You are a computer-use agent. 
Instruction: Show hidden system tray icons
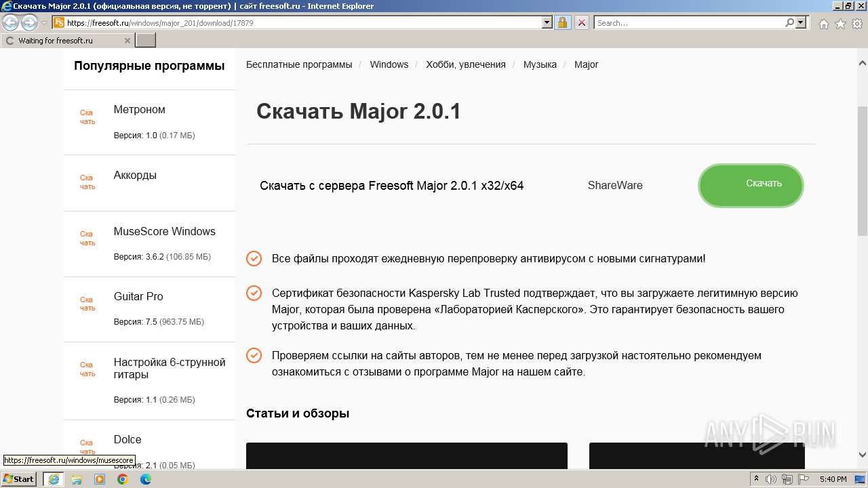coord(757,479)
